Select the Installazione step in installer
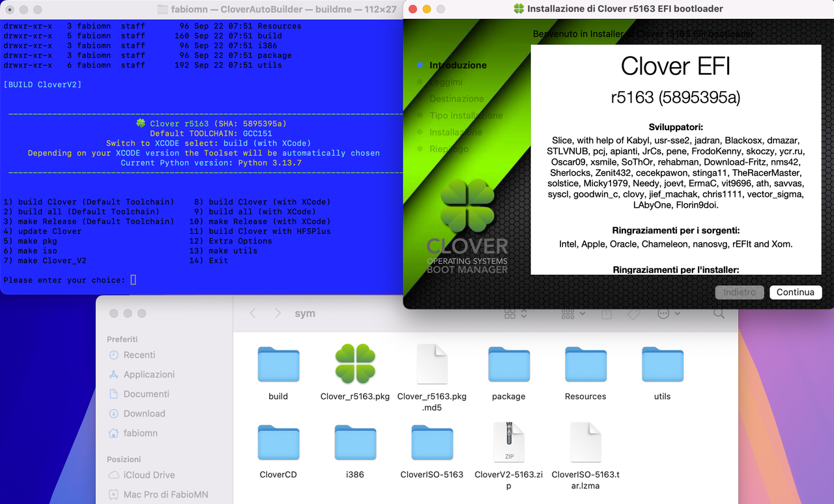834x504 pixels. click(455, 132)
